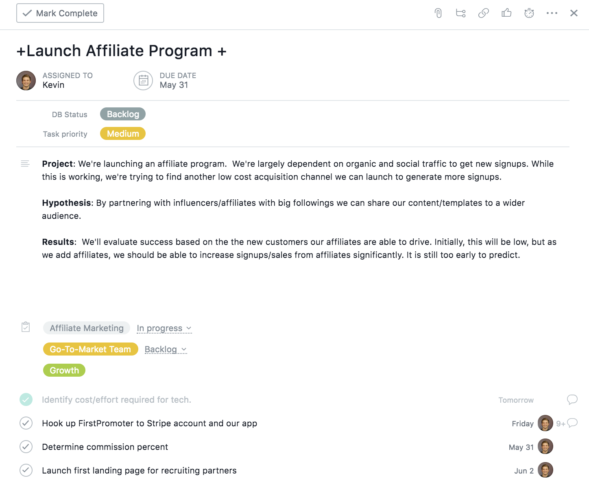The width and height of the screenshot is (589, 480).
Task: Copy task link via chain icon
Action: [483, 13]
